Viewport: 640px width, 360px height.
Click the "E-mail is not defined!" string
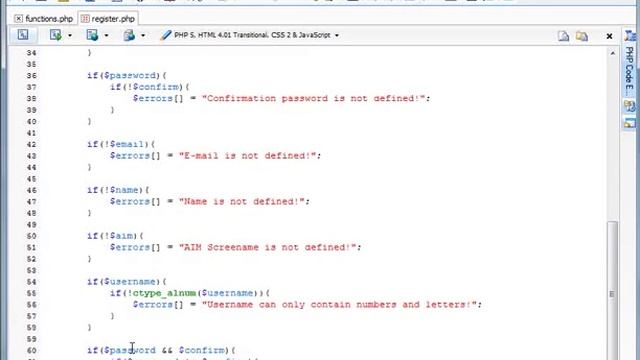tap(248, 156)
